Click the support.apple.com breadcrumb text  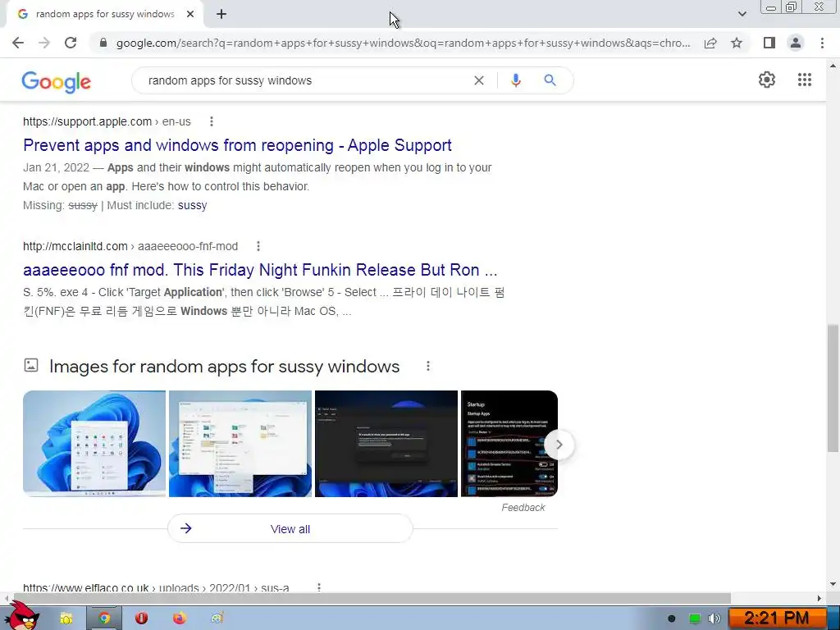[x=107, y=121]
